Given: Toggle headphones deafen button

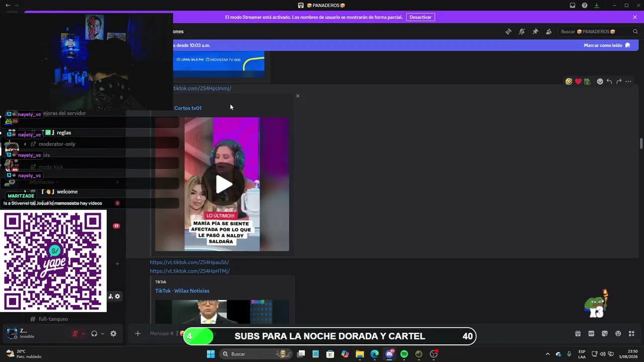Looking at the screenshot, I should coord(94,333).
